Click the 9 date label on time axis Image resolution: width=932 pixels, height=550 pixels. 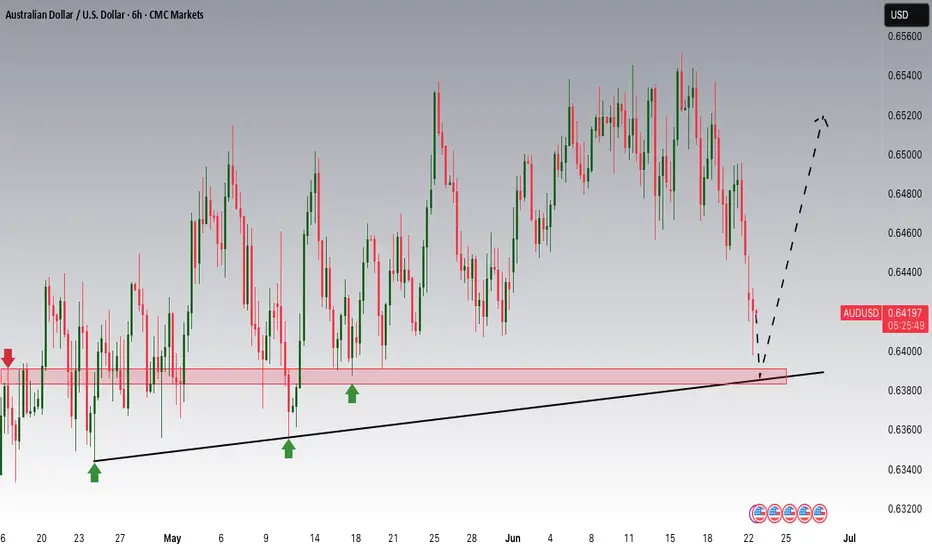[x=266, y=538]
